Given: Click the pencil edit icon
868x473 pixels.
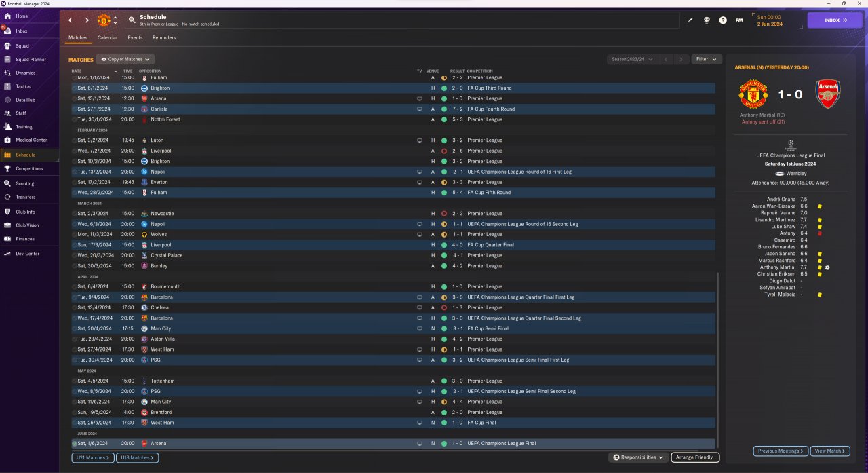Looking at the screenshot, I should [x=690, y=20].
